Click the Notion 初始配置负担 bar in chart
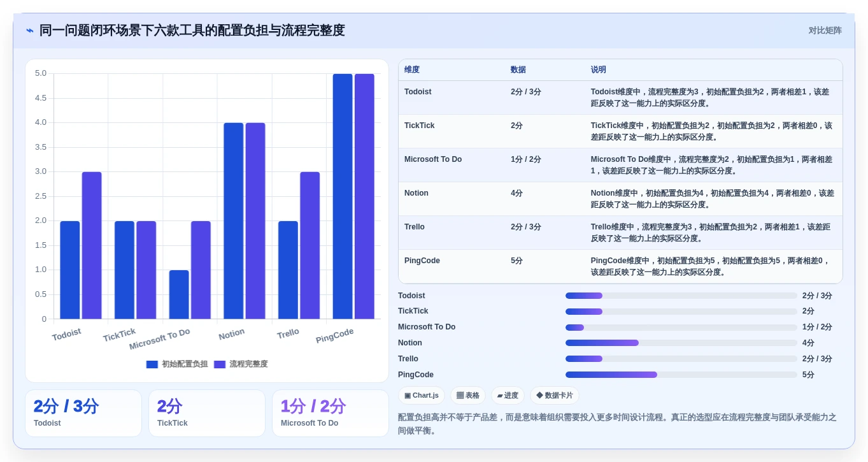 click(234, 220)
